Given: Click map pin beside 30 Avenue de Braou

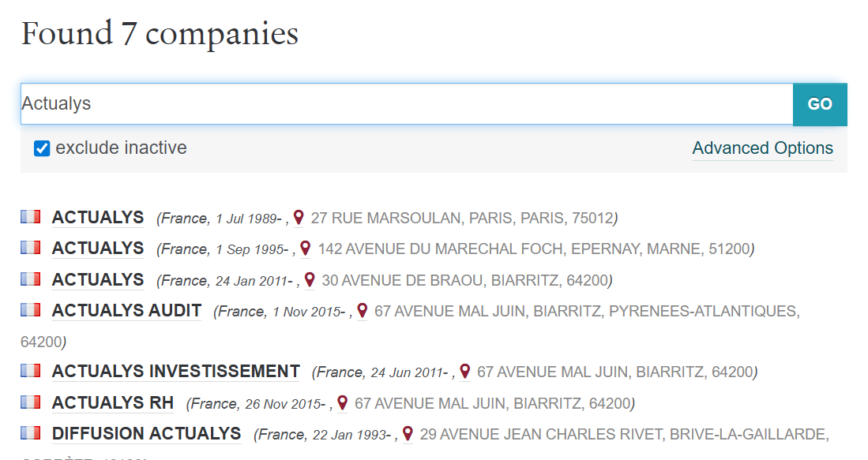Looking at the screenshot, I should pos(310,279).
